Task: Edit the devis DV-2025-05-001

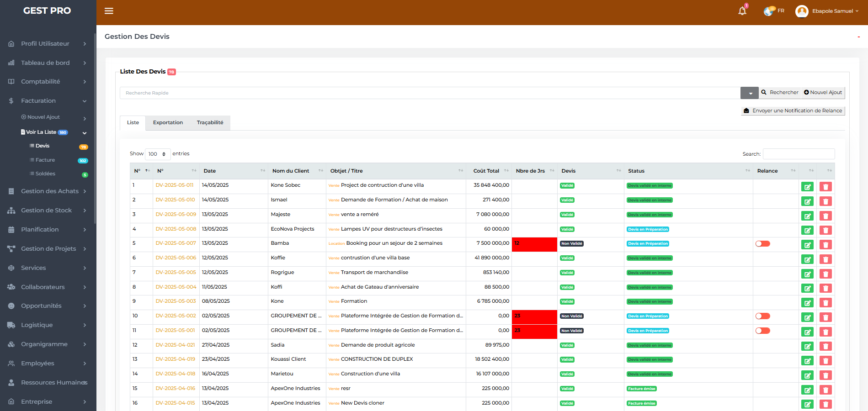Action: (x=807, y=332)
